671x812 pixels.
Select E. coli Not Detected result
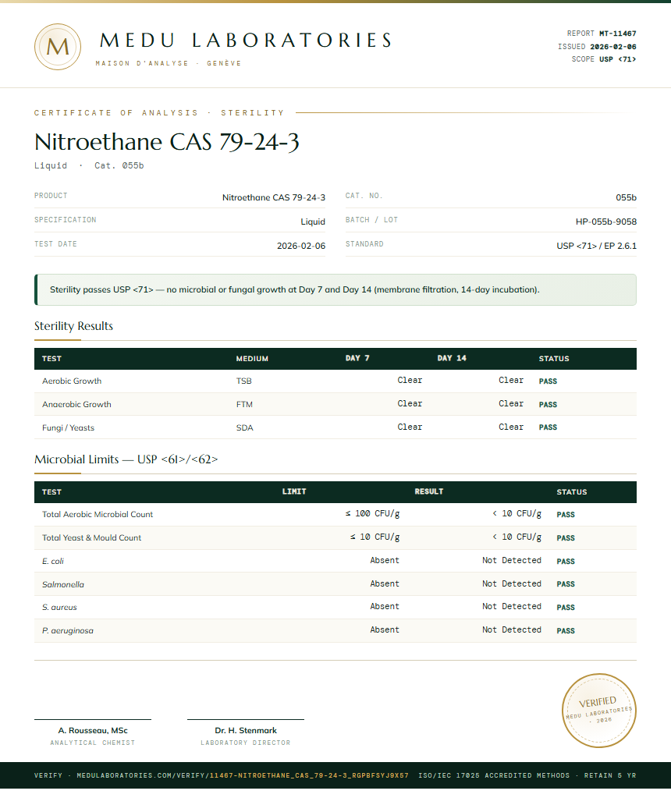click(512, 560)
